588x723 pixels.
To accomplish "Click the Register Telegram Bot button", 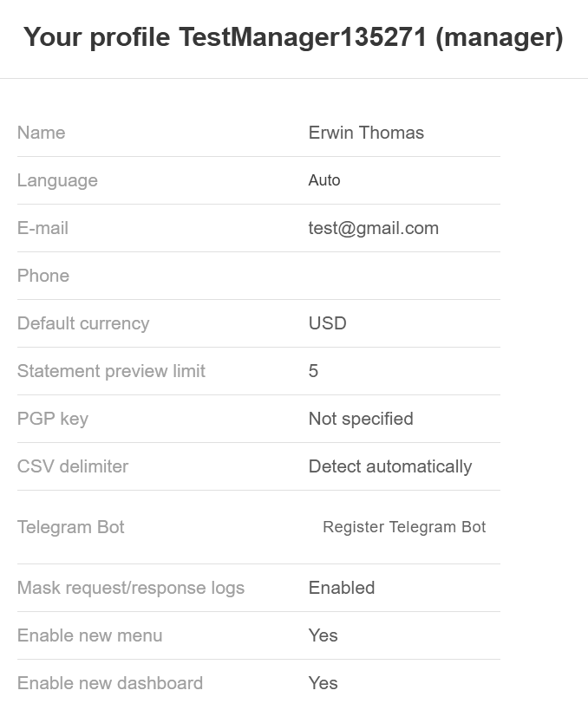I will [404, 527].
